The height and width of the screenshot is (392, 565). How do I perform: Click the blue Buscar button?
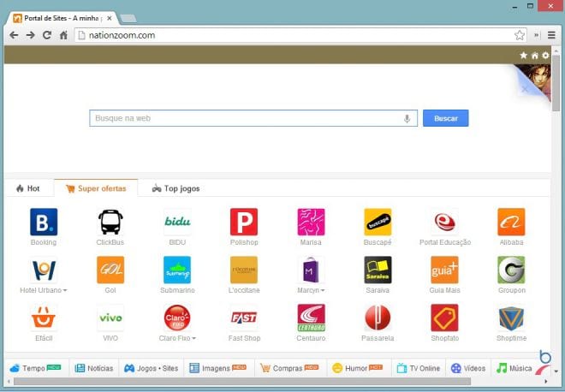[446, 118]
